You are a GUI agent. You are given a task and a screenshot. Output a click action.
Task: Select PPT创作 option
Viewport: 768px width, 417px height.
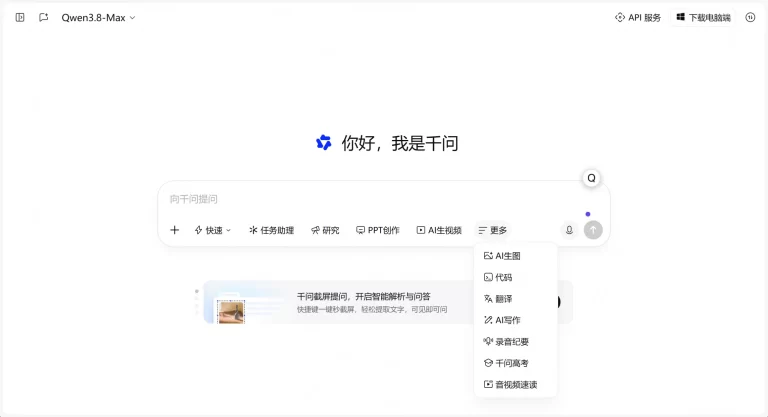[378, 230]
